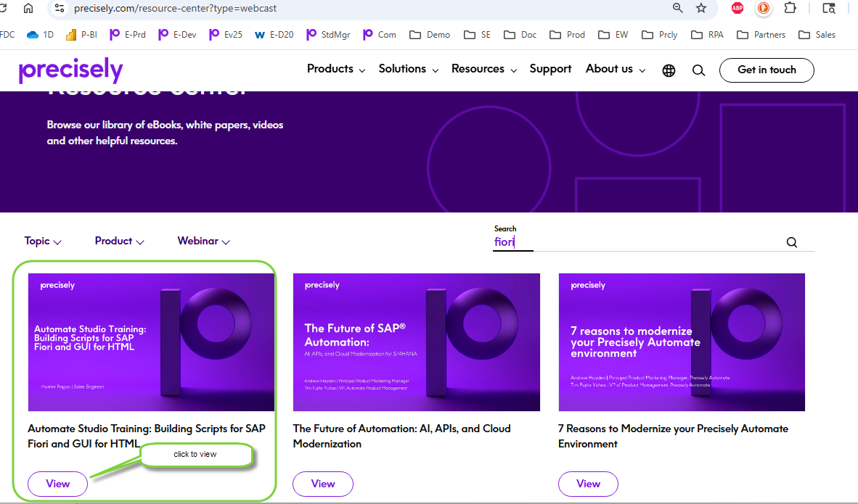This screenshot has width=858, height=504.
Task: Click the Precisely logo
Action: [70, 70]
